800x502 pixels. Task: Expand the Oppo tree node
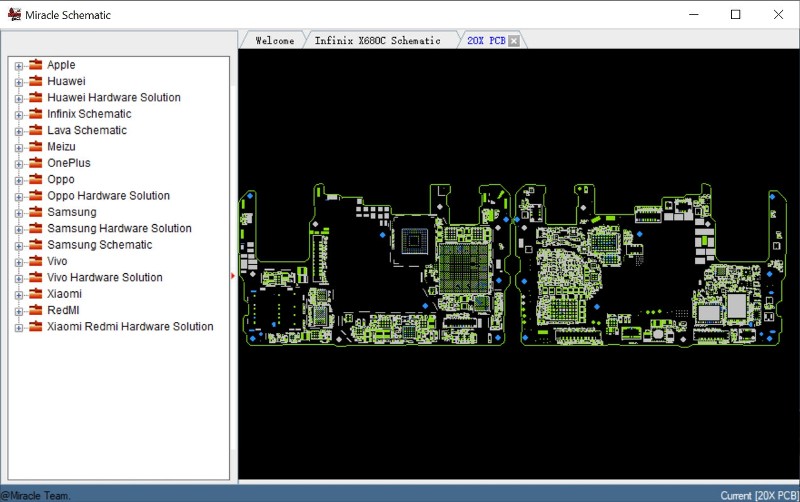(19, 180)
